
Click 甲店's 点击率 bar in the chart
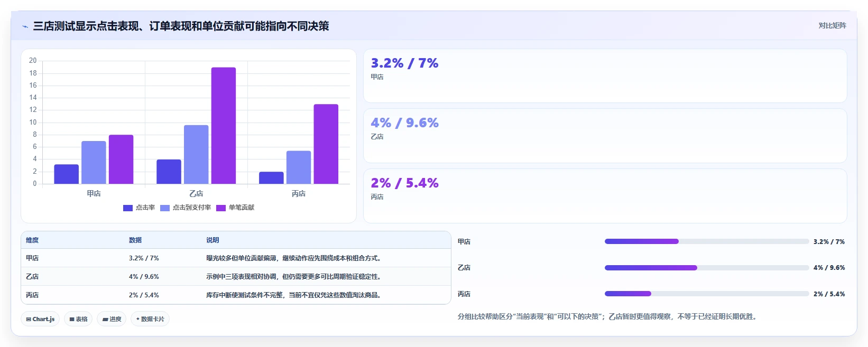(67, 174)
